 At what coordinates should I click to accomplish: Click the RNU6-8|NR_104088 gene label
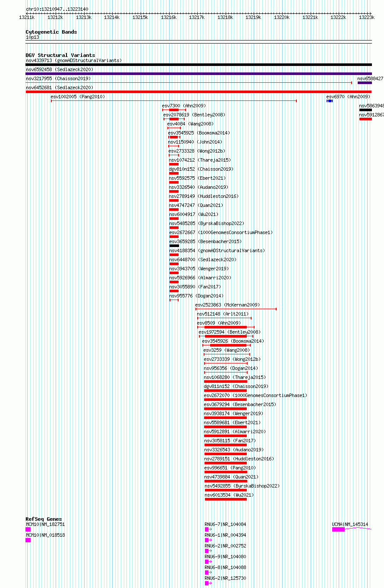tap(225, 567)
